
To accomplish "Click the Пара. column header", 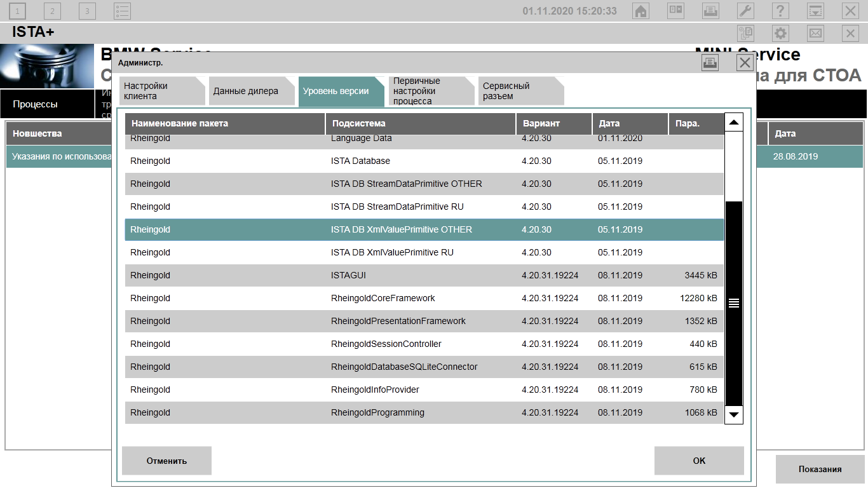I will point(696,123).
